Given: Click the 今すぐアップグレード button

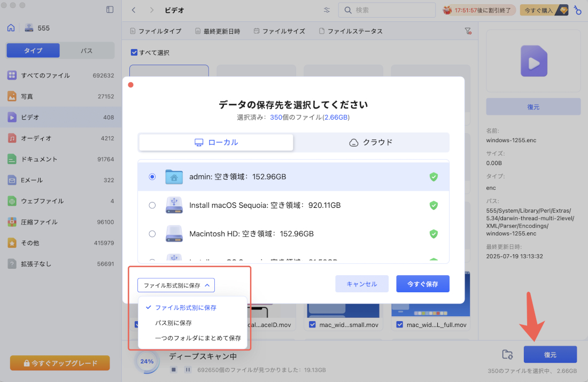Looking at the screenshot, I should [x=59, y=362].
